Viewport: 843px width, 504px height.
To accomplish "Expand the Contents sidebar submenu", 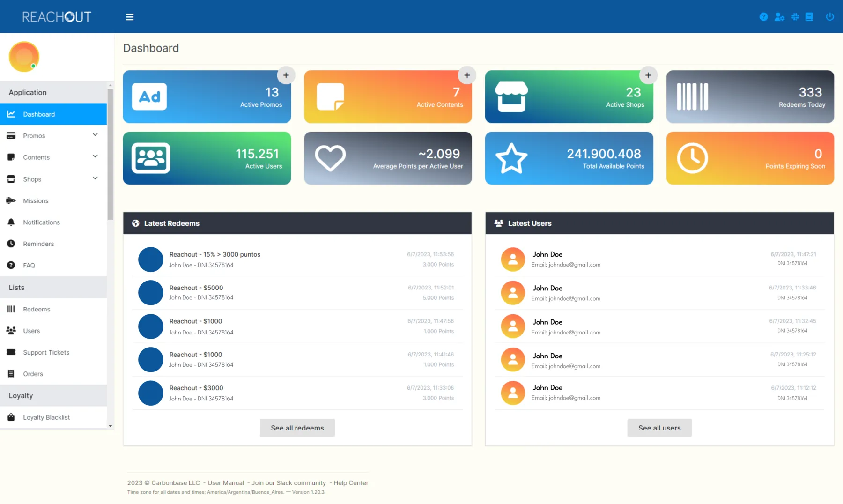I will coord(53,157).
